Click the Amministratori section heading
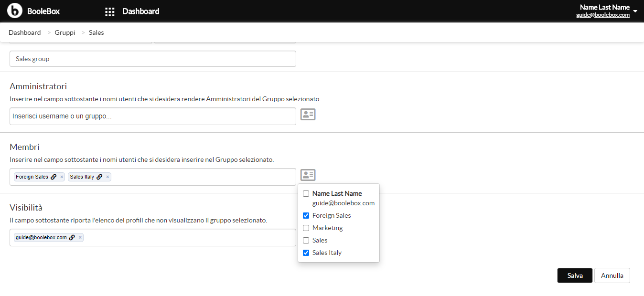This screenshot has width=644, height=296. point(38,86)
